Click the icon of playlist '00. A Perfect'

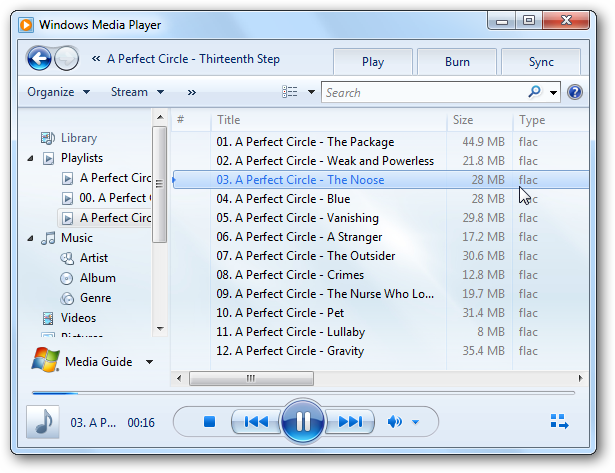pyautogui.click(x=67, y=198)
